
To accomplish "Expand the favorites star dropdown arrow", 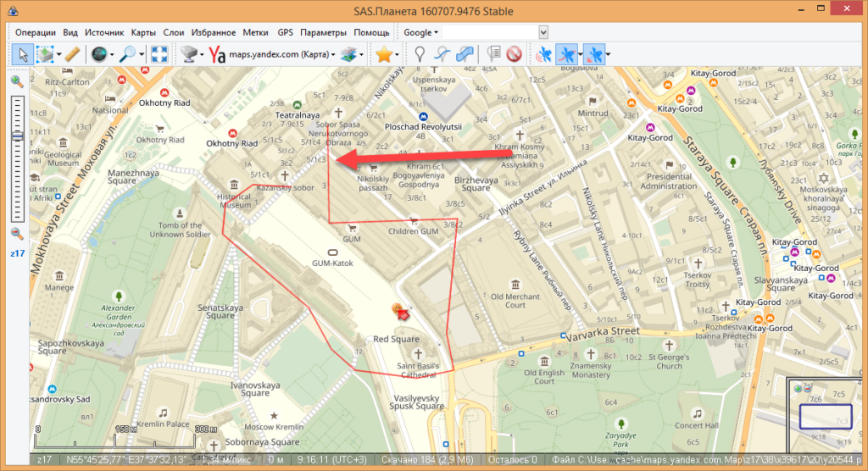I will (398, 54).
